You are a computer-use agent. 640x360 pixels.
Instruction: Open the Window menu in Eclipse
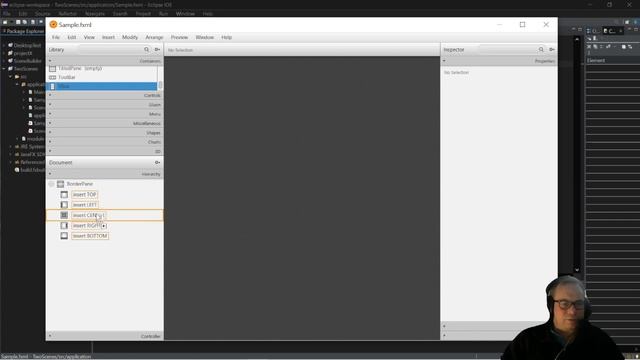pos(185,13)
